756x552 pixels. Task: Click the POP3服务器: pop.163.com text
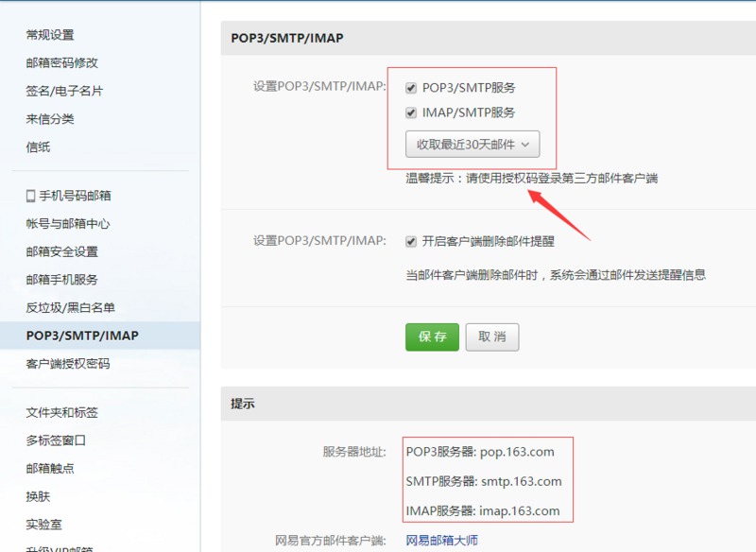coord(480,452)
